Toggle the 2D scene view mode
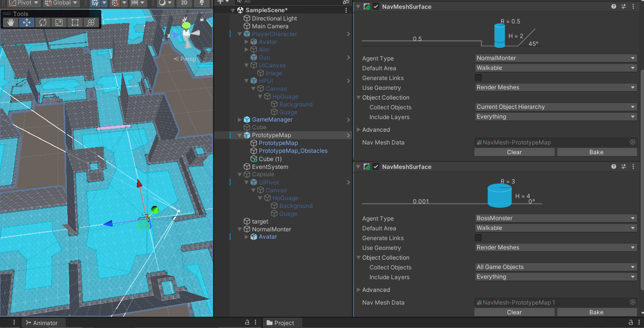 [184, 3]
